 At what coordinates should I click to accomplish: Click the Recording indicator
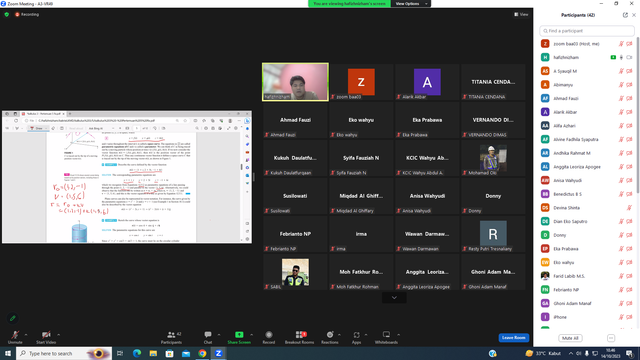coord(27,14)
